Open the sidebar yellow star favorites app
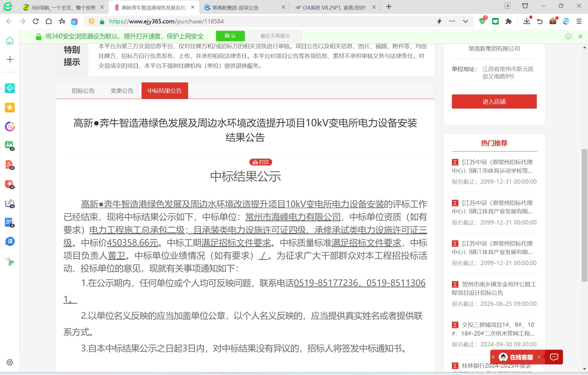 [10, 107]
